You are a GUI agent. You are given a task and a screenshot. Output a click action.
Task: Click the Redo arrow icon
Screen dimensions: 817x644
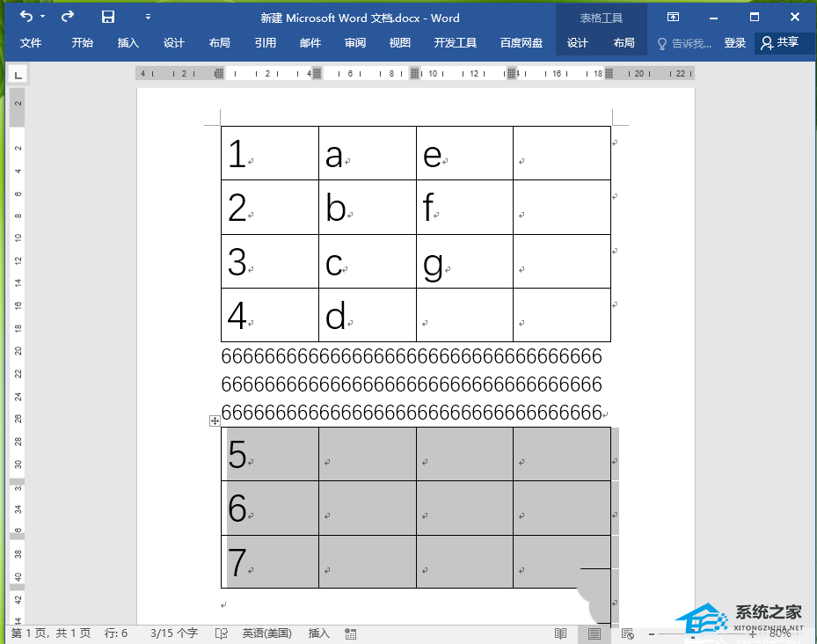(67, 17)
